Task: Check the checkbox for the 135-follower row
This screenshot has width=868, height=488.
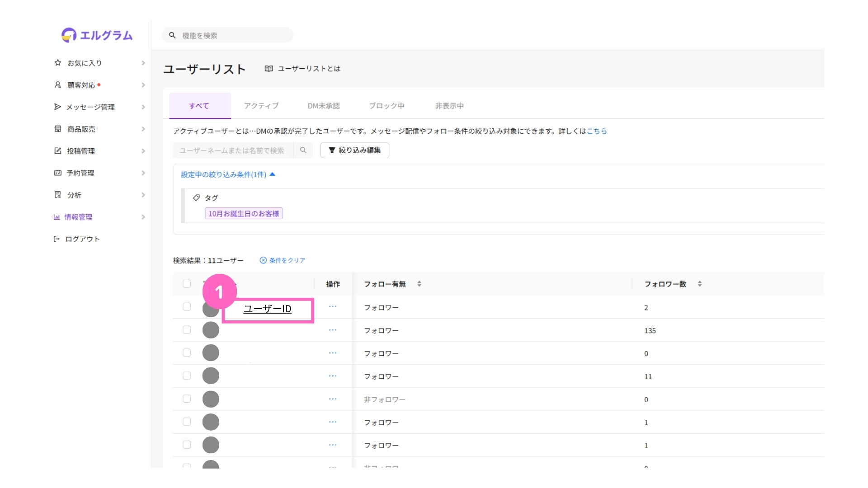Action: 187,330
